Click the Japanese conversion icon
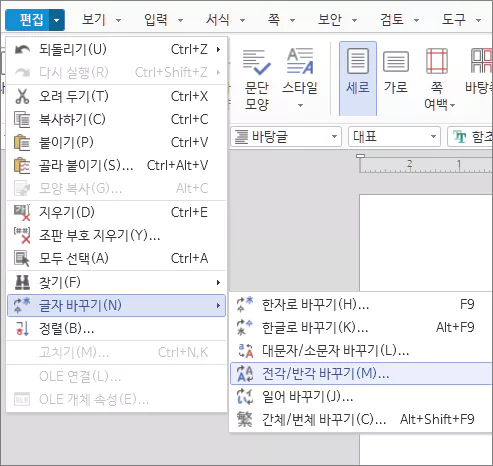 coord(245,396)
